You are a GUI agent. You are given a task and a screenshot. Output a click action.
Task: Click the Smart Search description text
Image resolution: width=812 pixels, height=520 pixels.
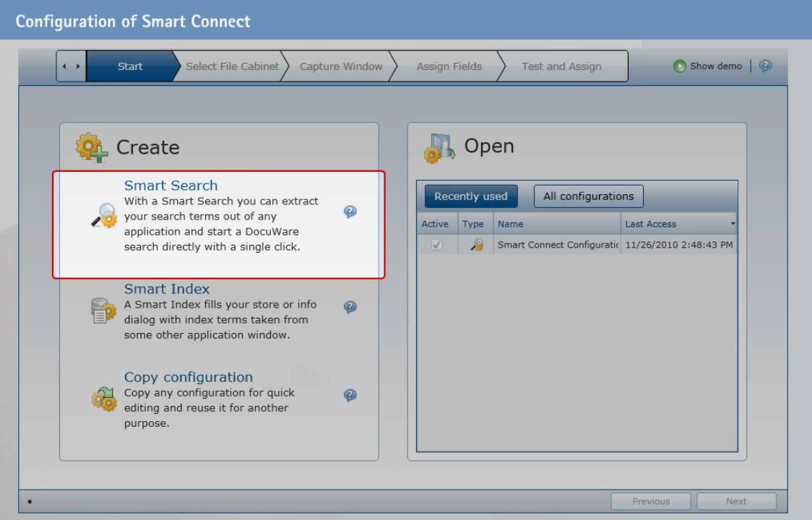coord(221,224)
